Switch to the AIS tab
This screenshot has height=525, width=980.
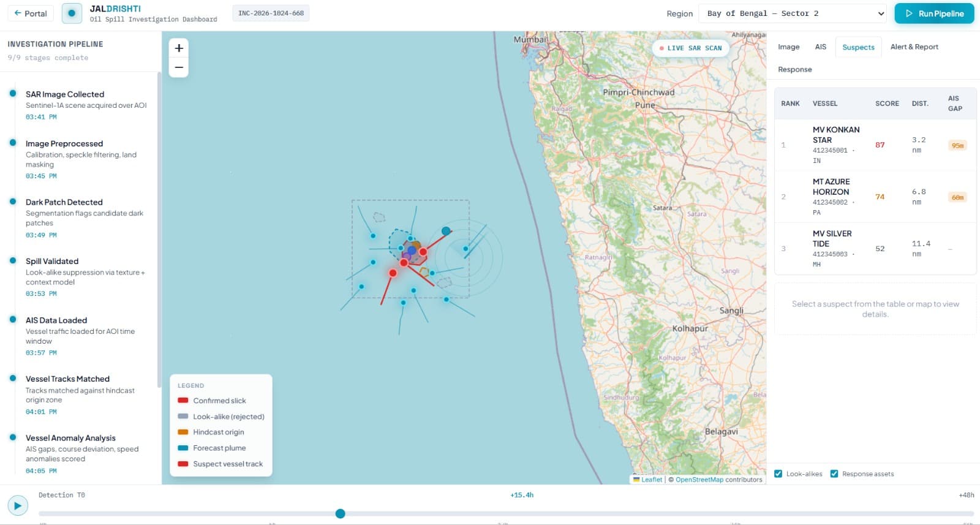821,47
